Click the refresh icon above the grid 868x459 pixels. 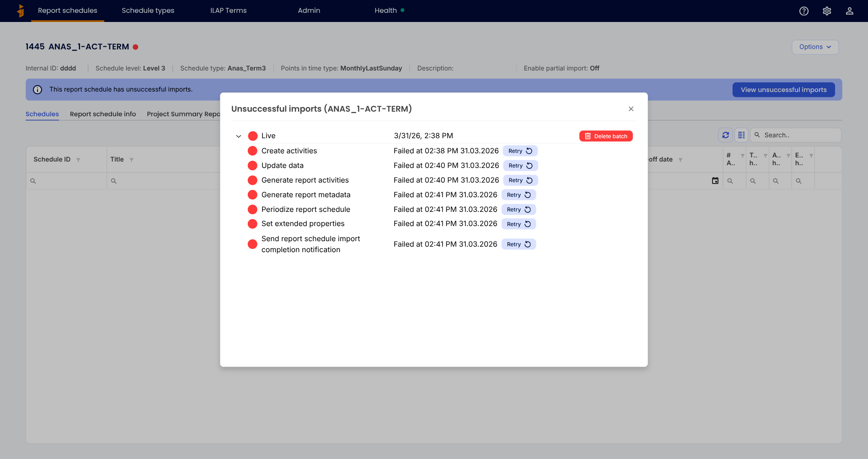click(726, 135)
